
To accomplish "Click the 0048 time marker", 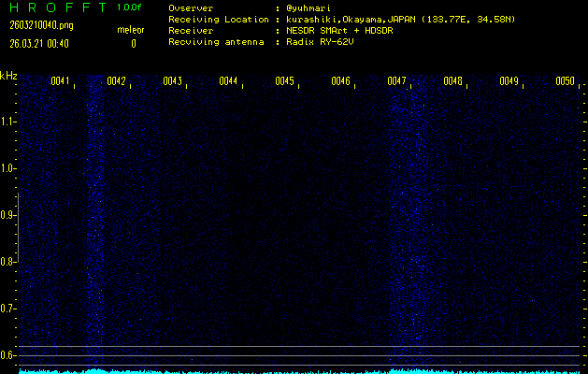I will (x=452, y=81).
